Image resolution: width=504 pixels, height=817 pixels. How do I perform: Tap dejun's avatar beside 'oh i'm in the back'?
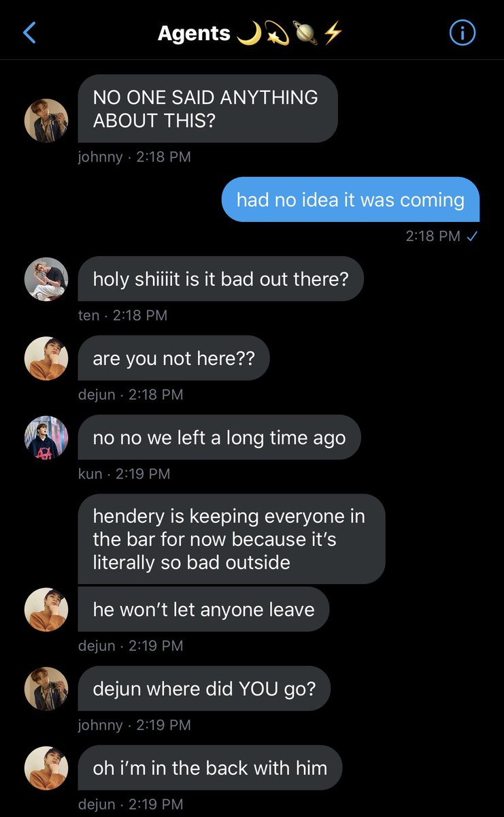(x=46, y=767)
